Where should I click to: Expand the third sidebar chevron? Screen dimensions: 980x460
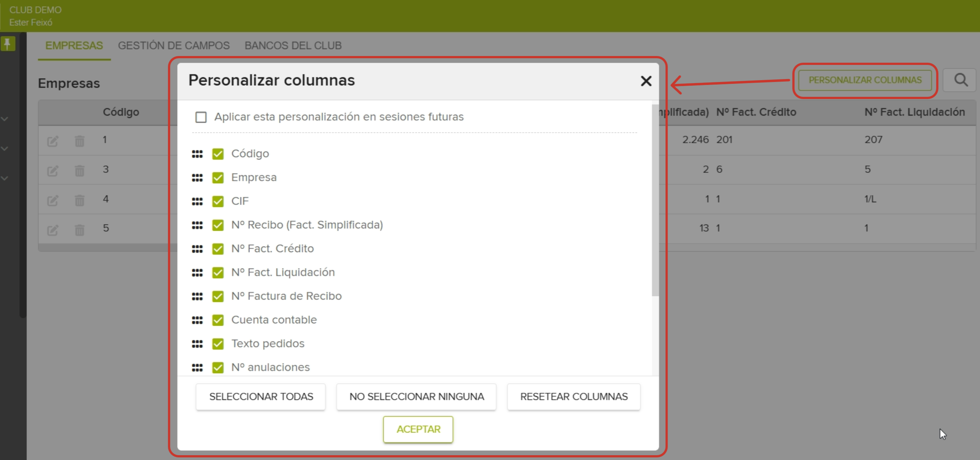5,178
